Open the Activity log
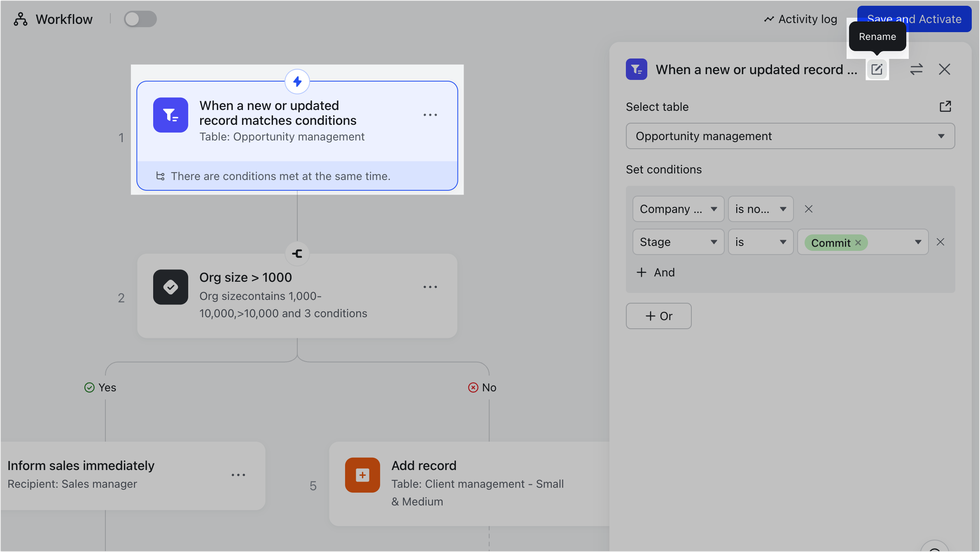 click(800, 19)
